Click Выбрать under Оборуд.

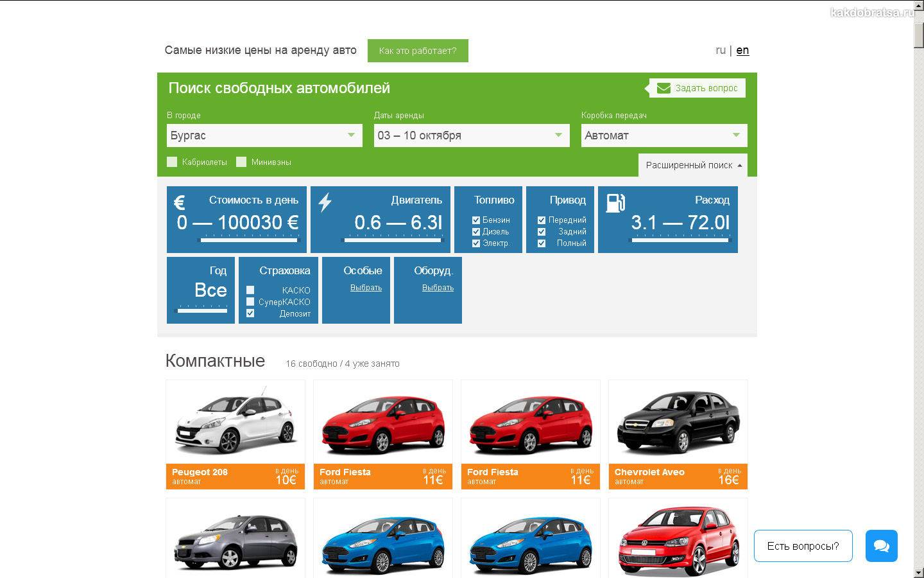[438, 288]
